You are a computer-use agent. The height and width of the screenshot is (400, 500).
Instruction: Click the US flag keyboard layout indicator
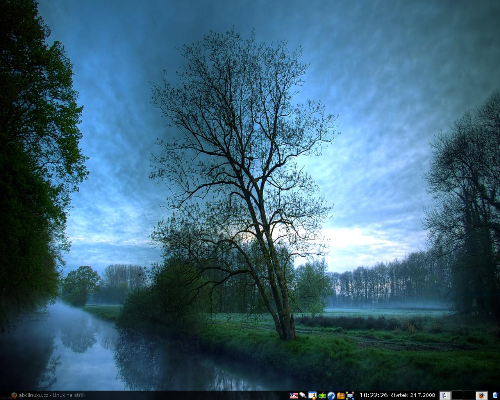294,395
